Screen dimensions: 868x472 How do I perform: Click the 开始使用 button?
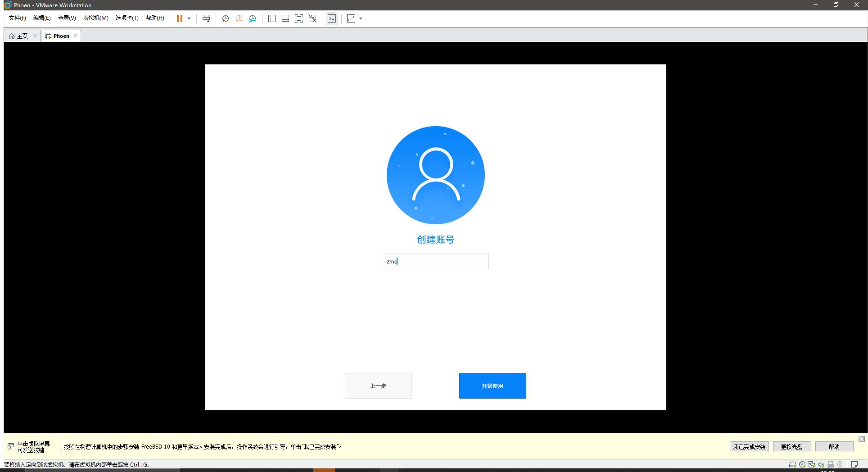coord(492,386)
